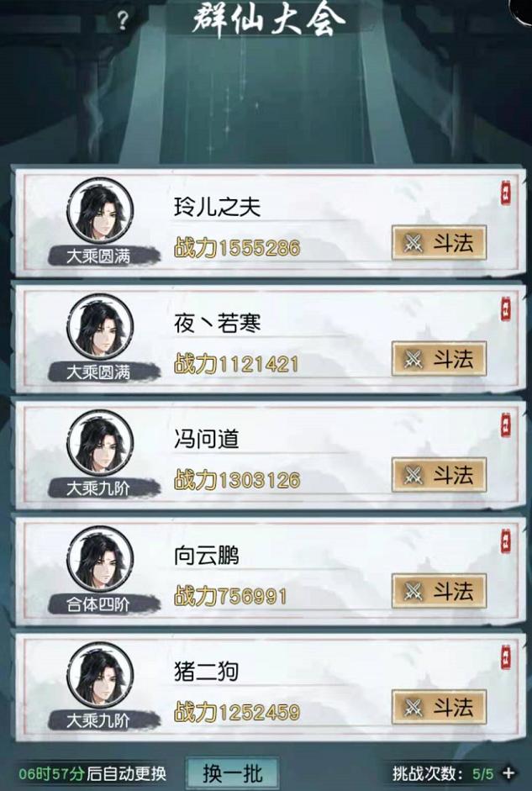
Task: Open the question mark help icon
Action: (122, 20)
